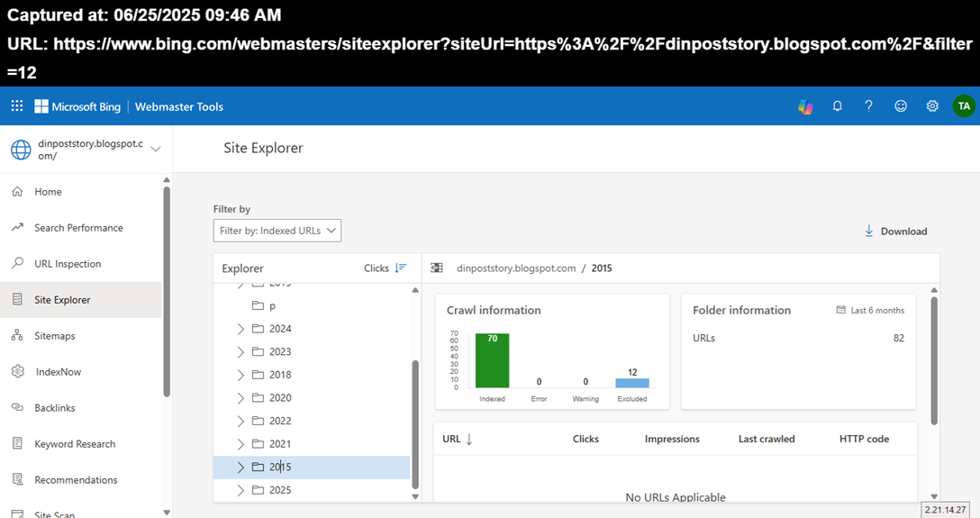
Task: Click the Microsoft Bing logo
Action: point(77,107)
